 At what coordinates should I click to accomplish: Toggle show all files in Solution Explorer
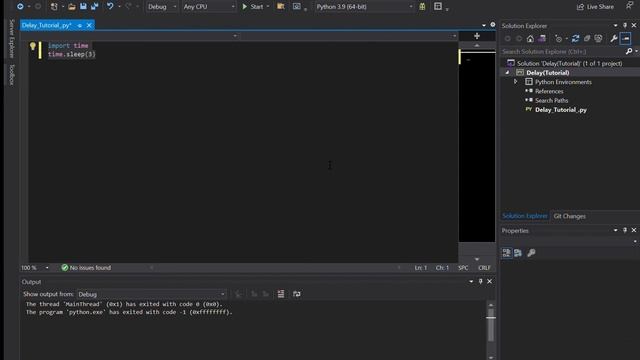(598, 39)
